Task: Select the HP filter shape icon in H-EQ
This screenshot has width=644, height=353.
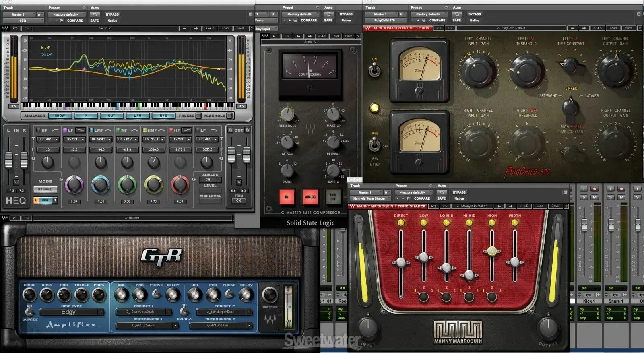Action: [56, 130]
